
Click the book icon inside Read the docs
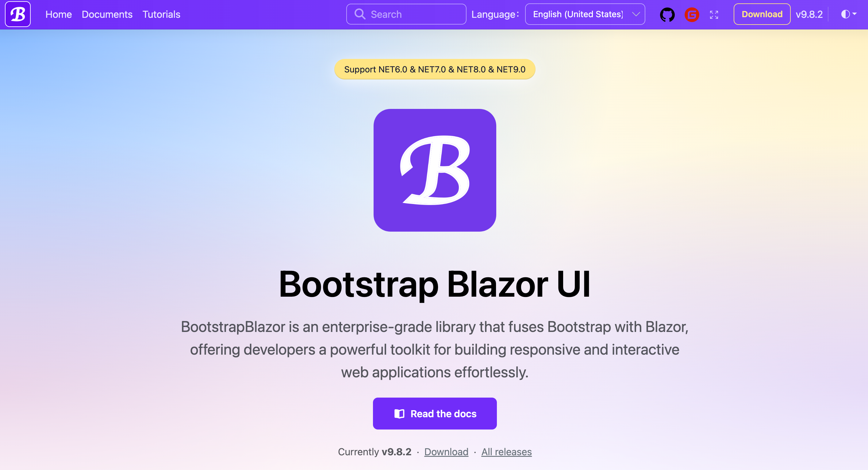pos(399,414)
